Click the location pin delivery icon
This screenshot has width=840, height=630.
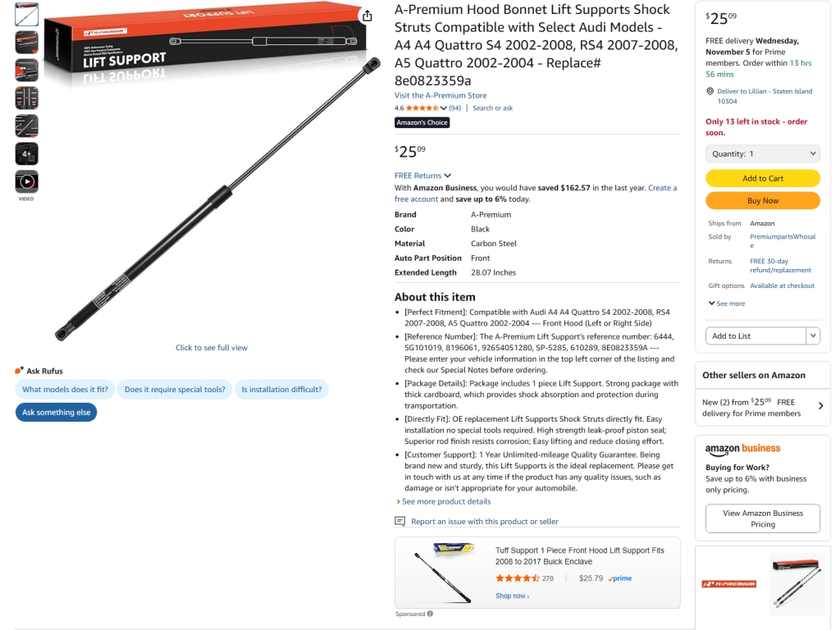click(x=710, y=91)
